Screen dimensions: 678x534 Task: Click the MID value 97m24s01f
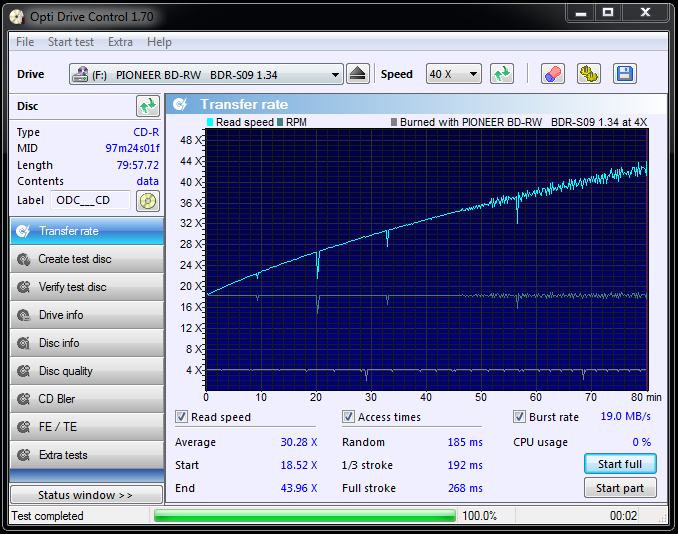click(132, 148)
